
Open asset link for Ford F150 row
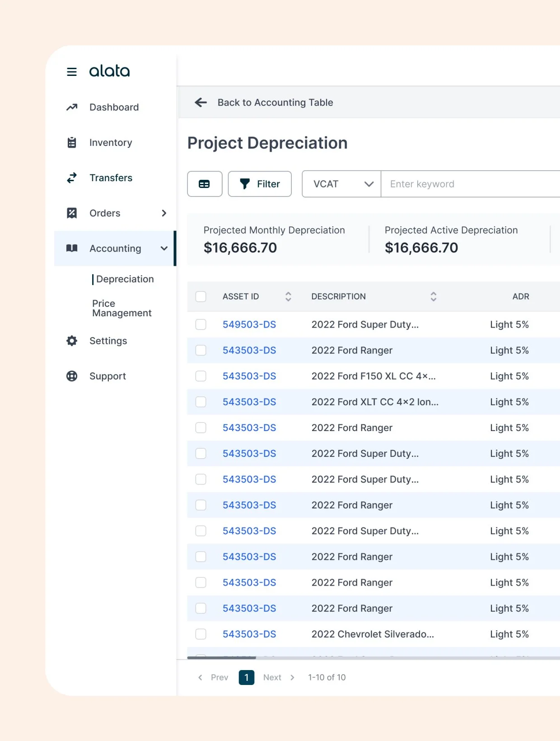coord(249,376)
